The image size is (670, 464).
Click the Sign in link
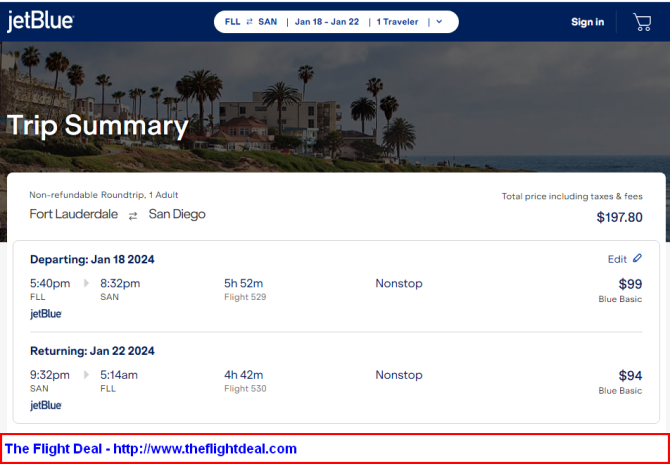click(588, 22)
